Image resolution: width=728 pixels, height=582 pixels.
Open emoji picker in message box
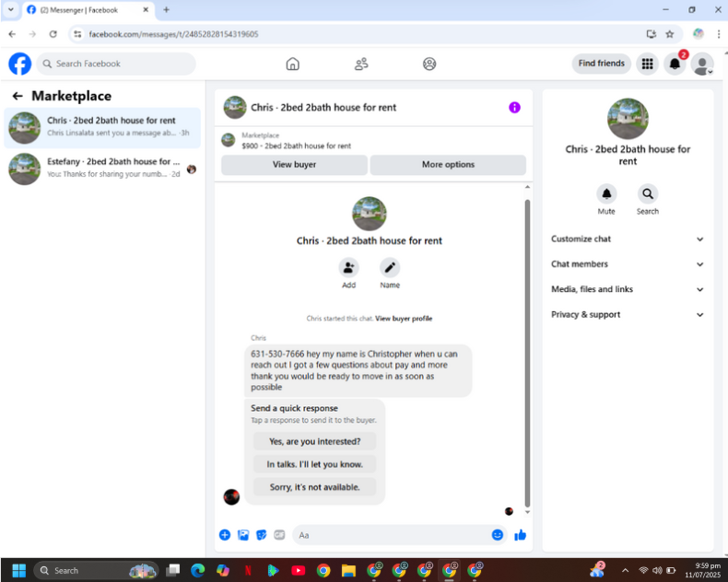point(498,535)
